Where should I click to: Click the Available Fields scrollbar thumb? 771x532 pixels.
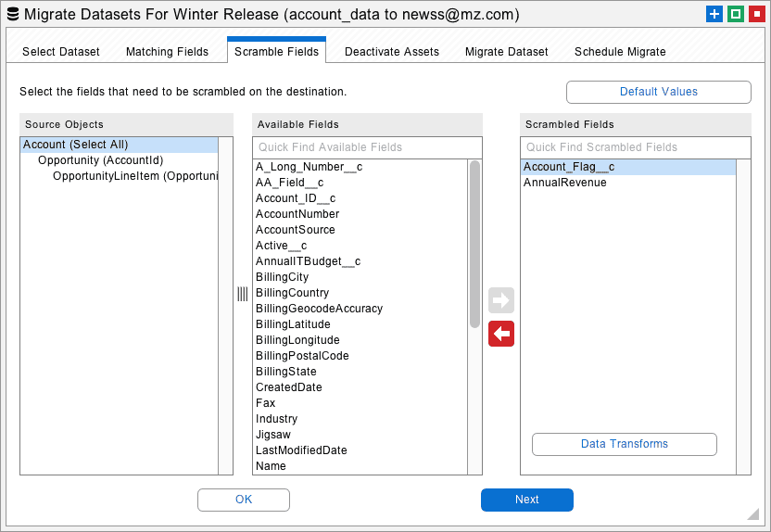pos(474,244)
